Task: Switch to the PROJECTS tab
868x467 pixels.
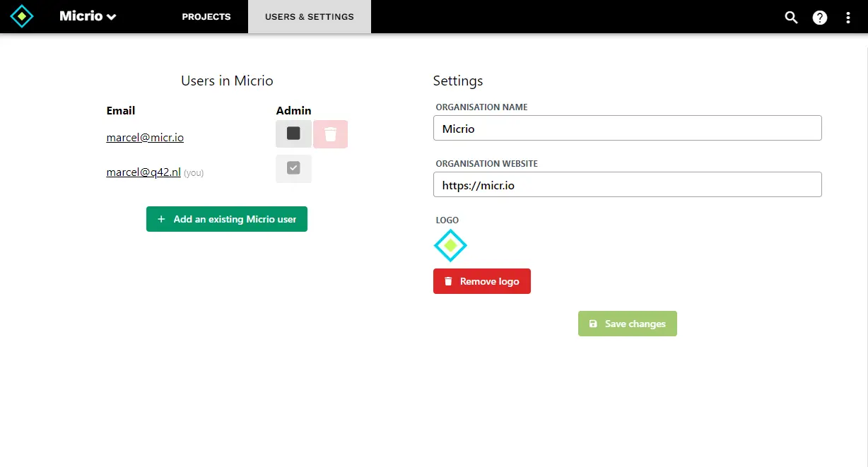Action: (x=206, y=16)
